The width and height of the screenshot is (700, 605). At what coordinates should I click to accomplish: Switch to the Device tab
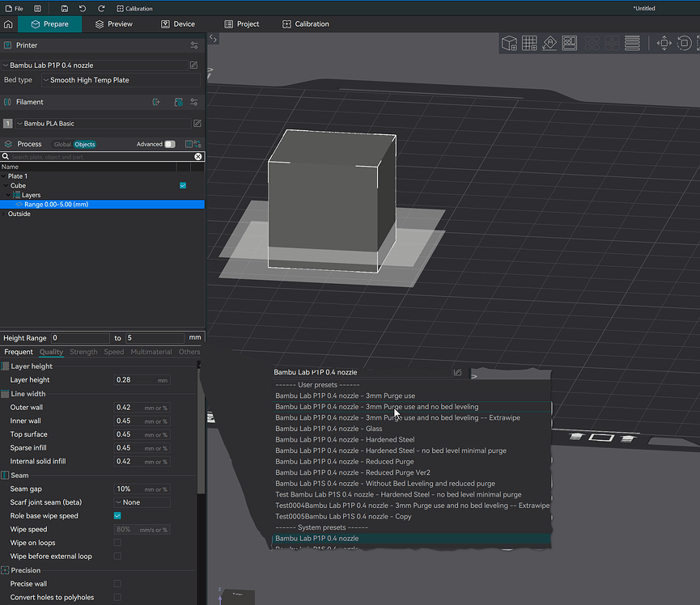178,24
